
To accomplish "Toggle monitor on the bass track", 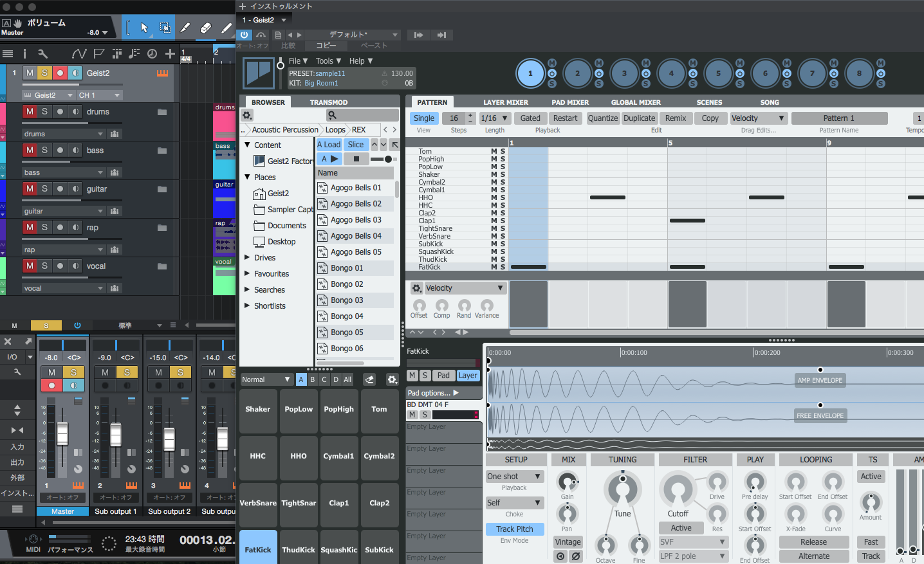I will point(75,150).
